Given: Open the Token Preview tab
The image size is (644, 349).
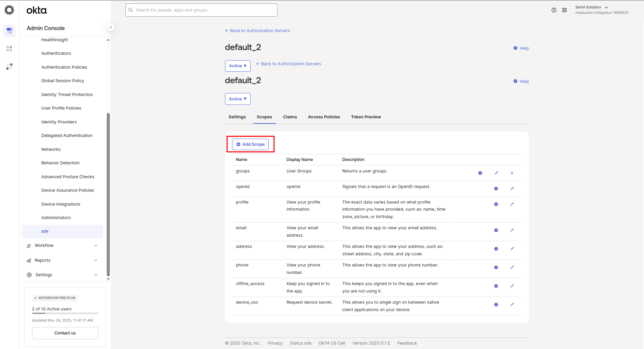Looking at the screenshot, I should (366, 117).
